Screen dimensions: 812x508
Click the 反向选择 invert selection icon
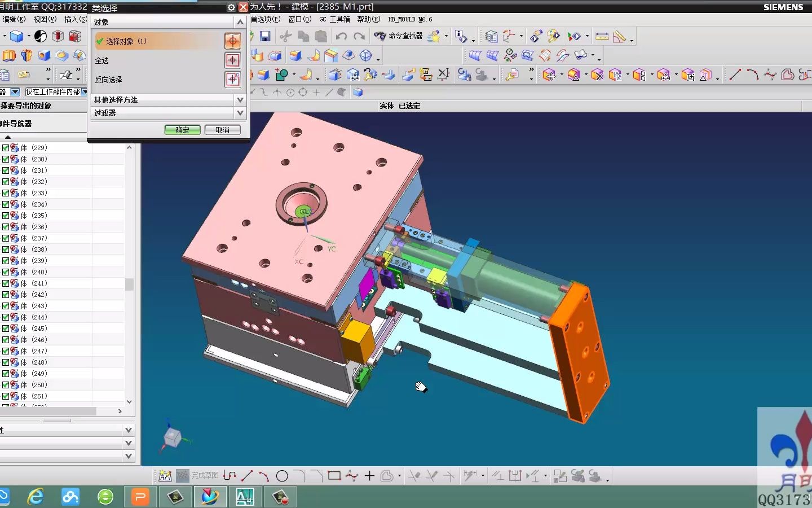point(233,80)
